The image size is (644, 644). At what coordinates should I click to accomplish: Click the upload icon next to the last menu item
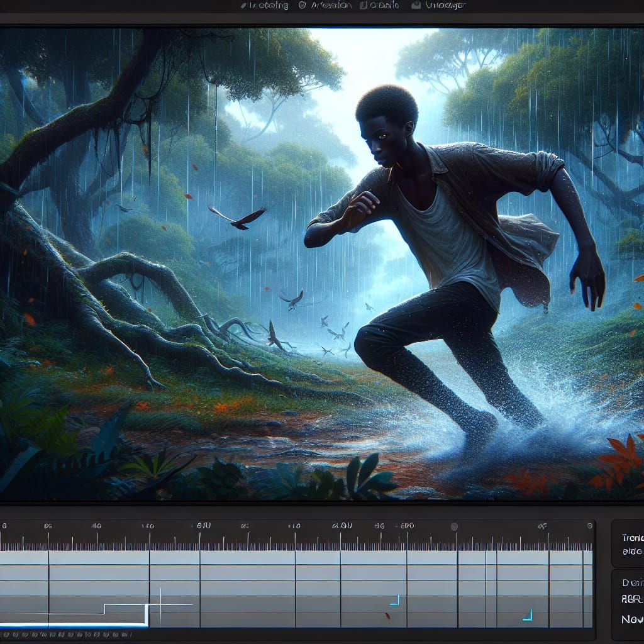tap(416, 5)
